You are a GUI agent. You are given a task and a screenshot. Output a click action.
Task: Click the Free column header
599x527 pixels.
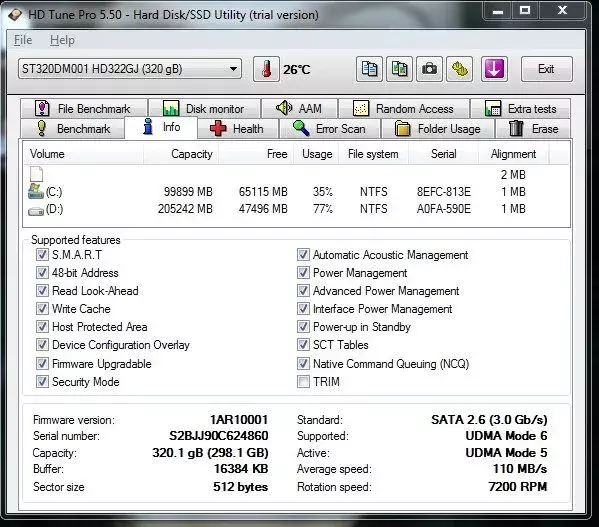256,154
